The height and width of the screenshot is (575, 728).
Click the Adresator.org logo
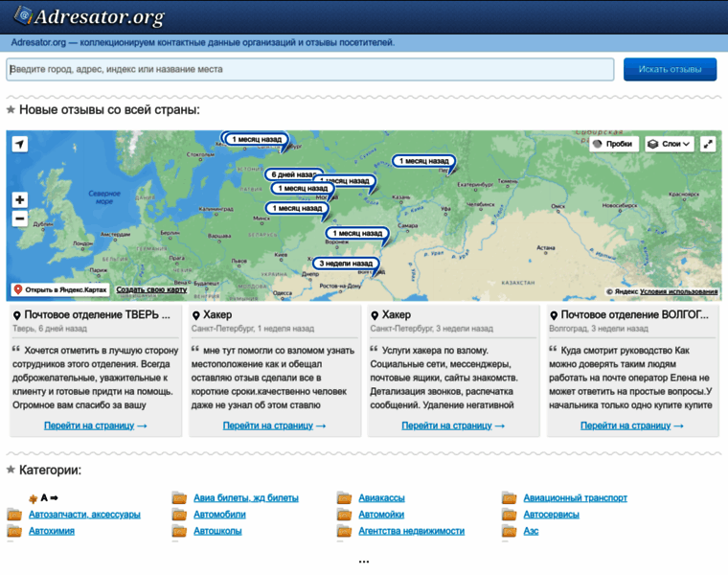click(89, 16)
